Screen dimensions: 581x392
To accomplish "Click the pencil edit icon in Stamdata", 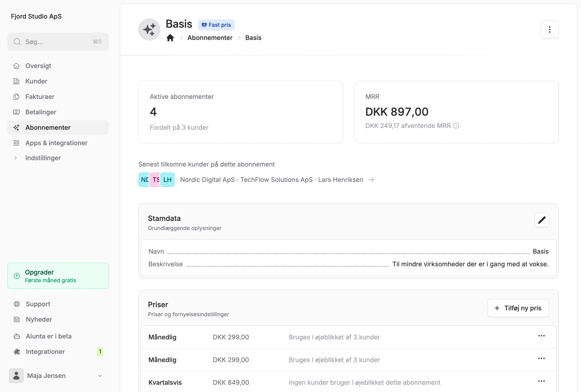I will coord(541,220).
